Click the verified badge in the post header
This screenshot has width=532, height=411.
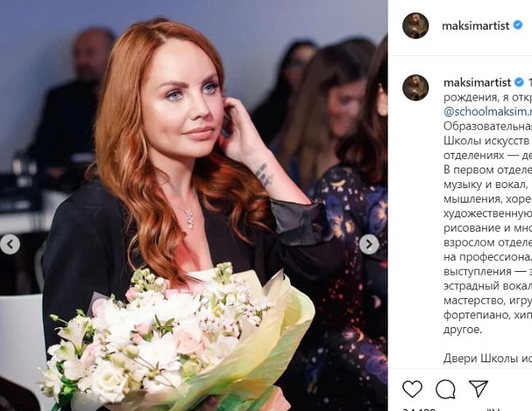pos(517,25)
